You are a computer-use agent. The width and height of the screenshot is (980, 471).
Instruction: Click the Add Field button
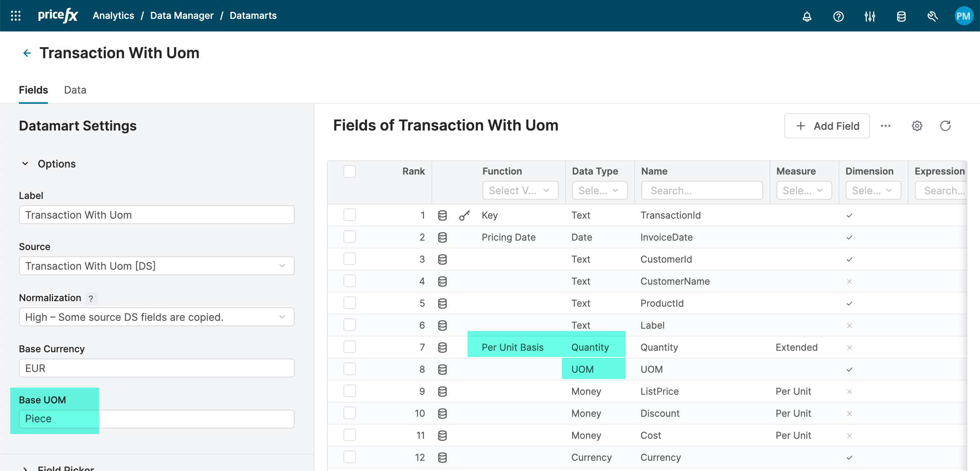click(827, 125)
